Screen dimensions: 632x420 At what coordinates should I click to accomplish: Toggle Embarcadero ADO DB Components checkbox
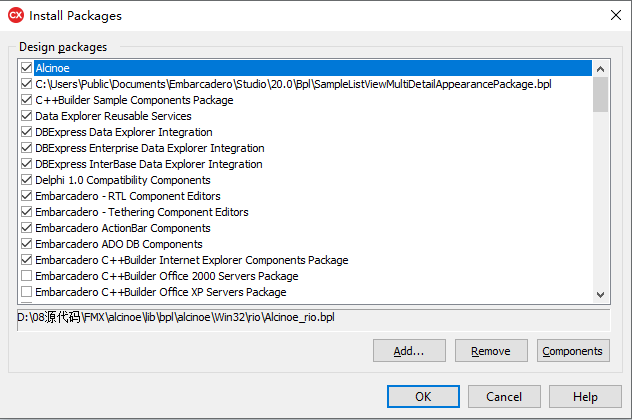[x=26, y=244]
